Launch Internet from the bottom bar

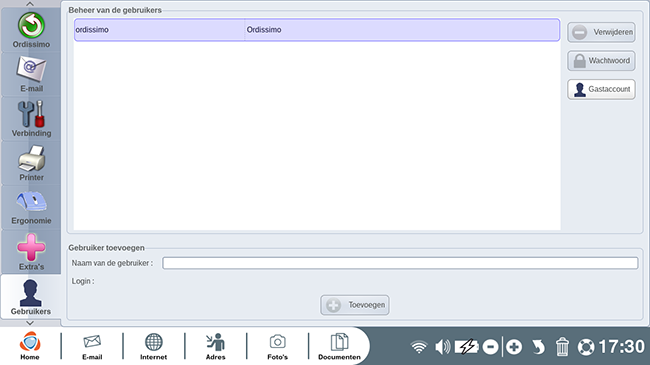coord(153,346)
